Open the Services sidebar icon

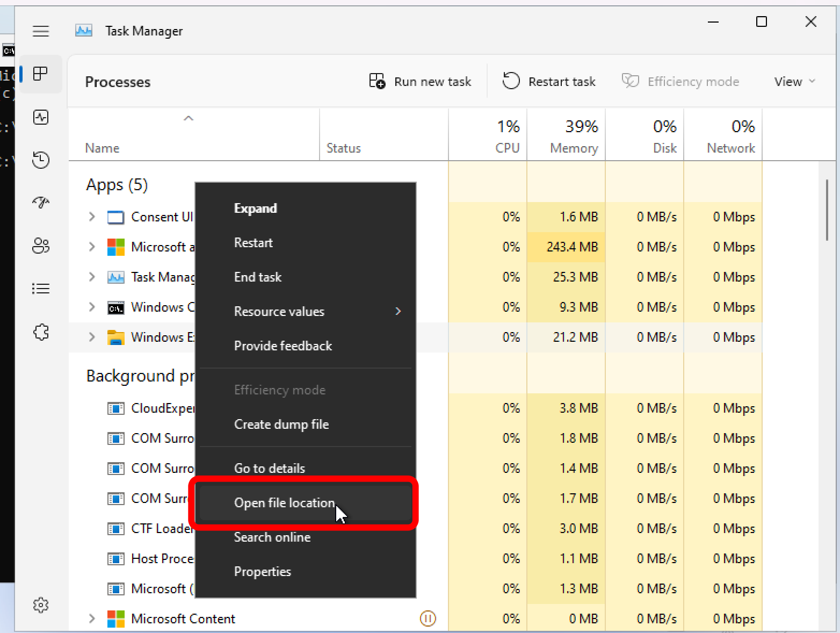41,332
